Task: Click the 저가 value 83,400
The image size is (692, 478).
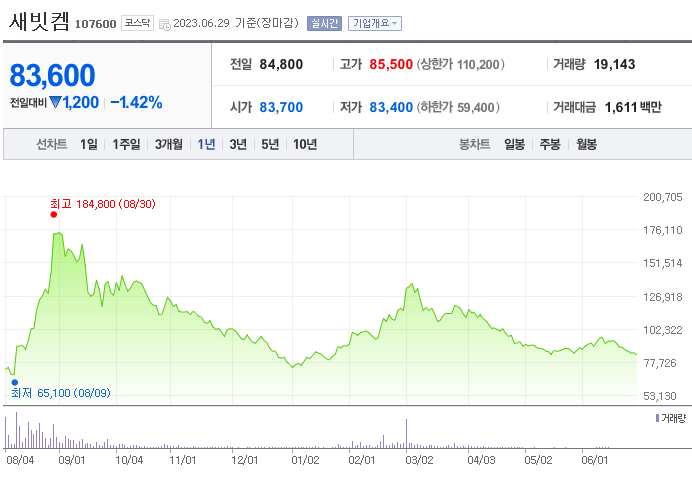Action: point(391,107)
